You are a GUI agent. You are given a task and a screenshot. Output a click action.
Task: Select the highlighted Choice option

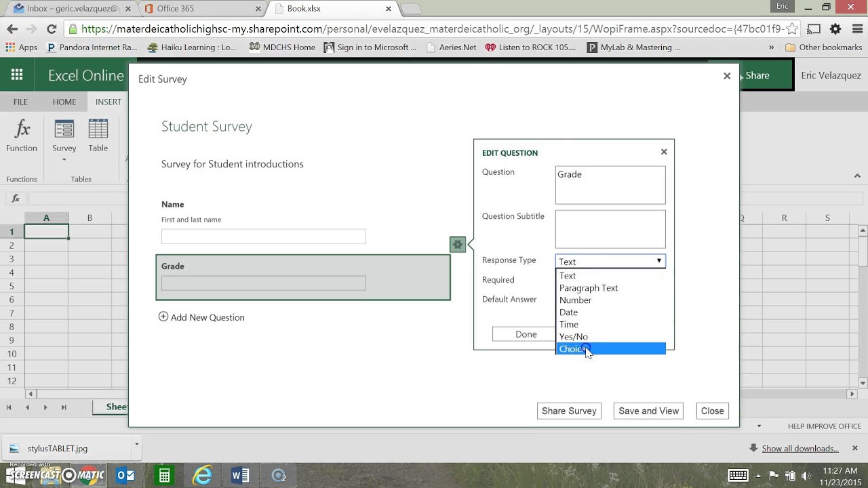click(610, 348)
